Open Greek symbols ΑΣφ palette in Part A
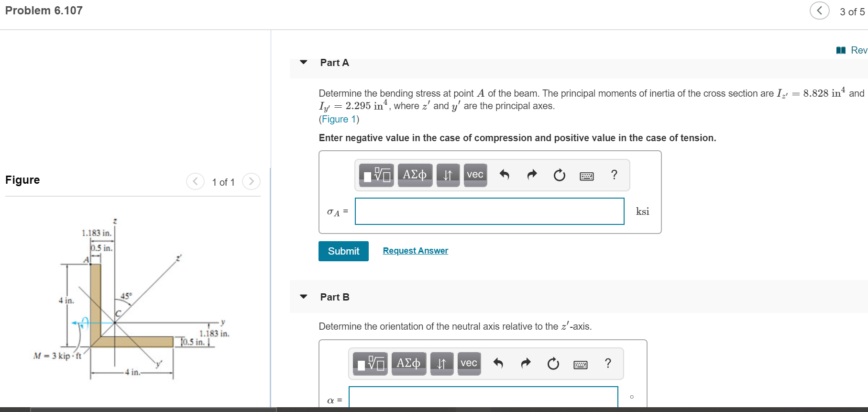This screenshot has width=868, height=412. coord(415,175)
